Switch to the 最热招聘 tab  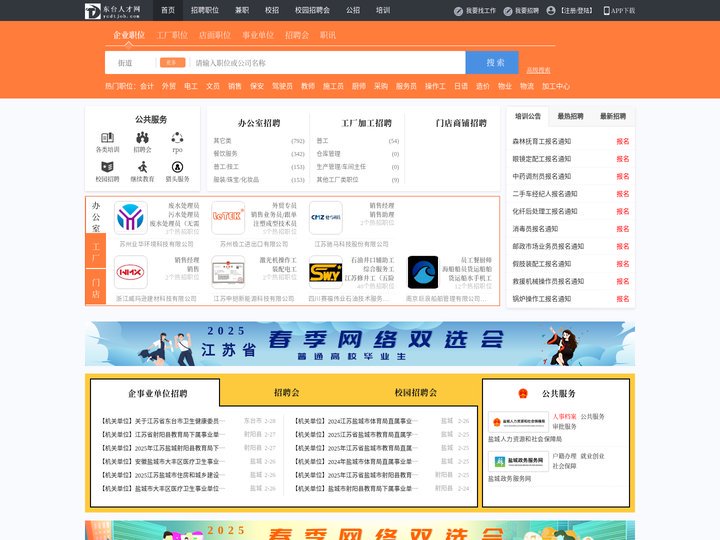tap(570, 116)
